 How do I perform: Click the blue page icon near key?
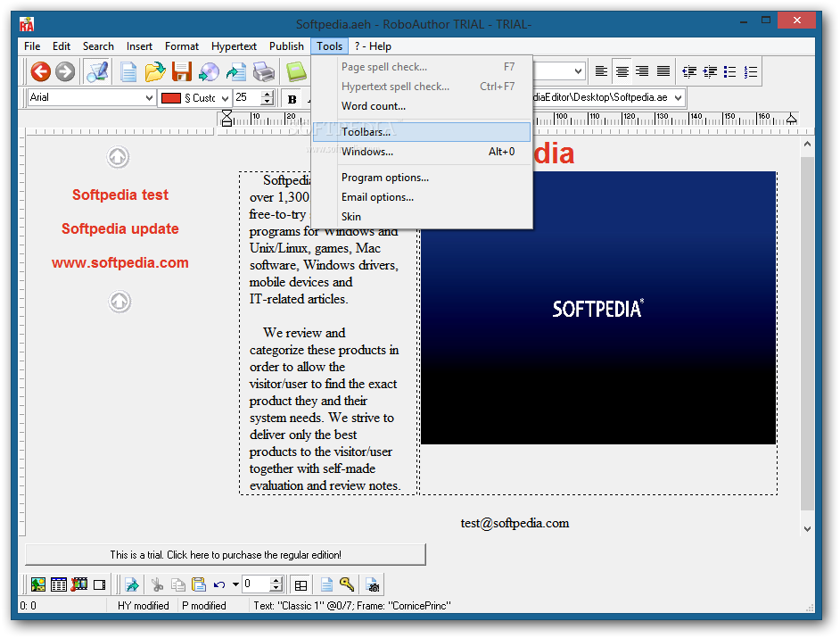tap(326, 584)
